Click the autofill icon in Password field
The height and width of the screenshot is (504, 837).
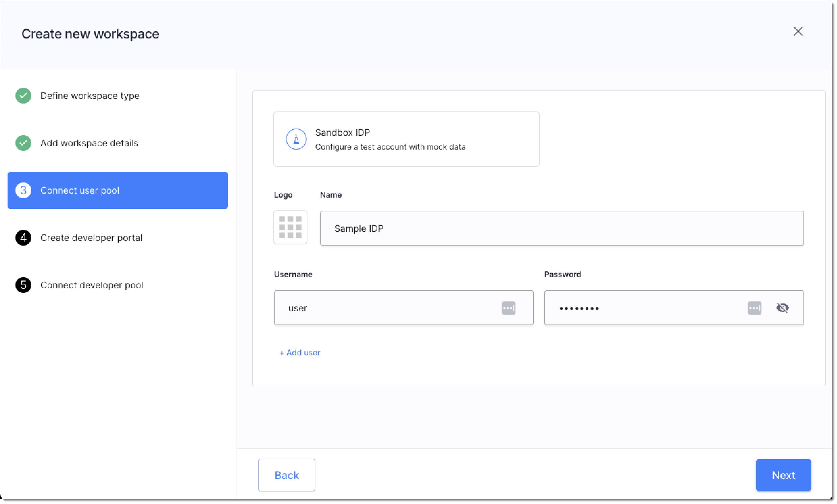tap(754, 308)
